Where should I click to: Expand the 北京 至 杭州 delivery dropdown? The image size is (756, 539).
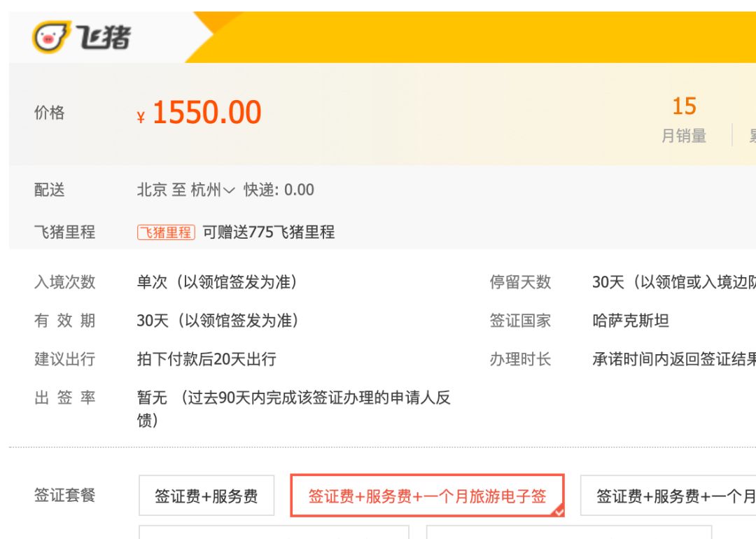coord(185,190)
